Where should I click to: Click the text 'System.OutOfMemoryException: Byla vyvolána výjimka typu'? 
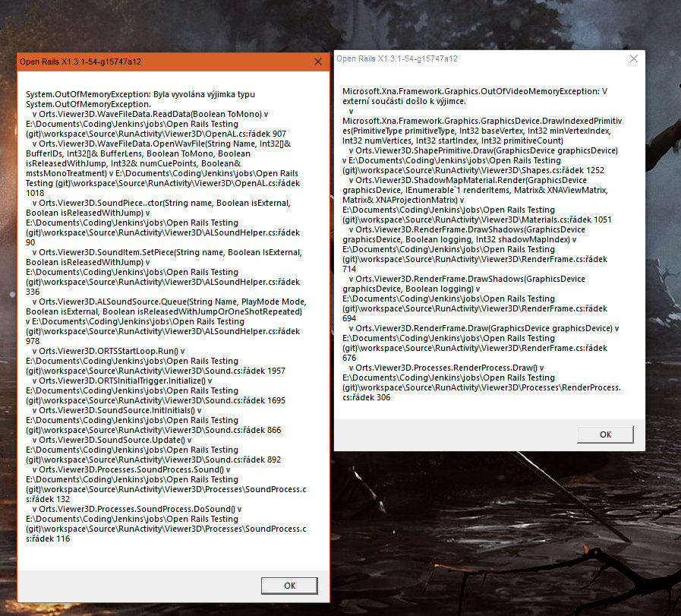coord(140,94)
